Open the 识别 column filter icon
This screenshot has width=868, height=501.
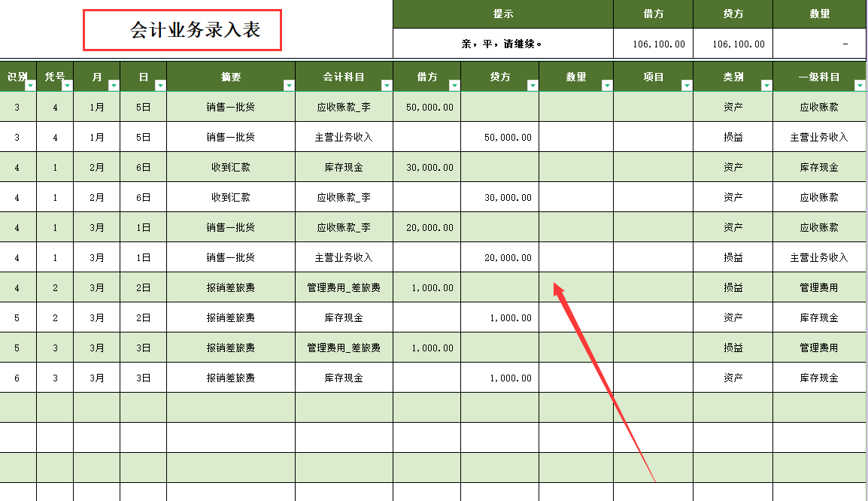click(29, 85)
